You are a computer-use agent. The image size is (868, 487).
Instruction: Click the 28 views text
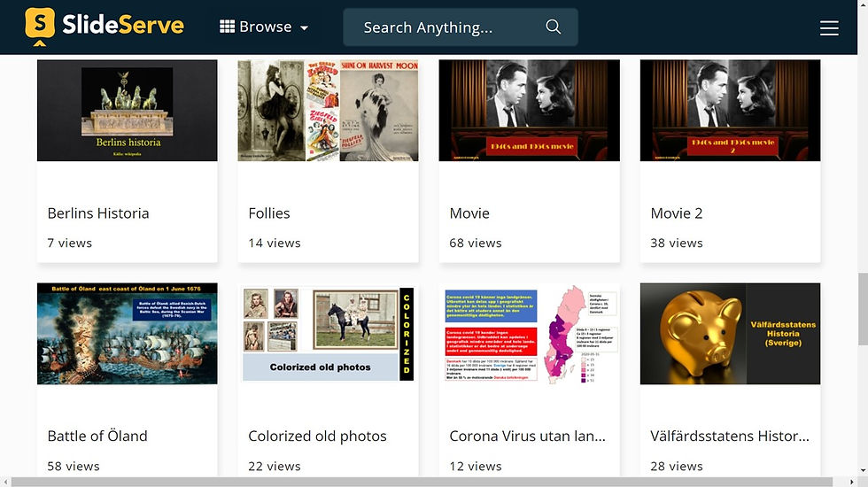(x=677, y=466)
